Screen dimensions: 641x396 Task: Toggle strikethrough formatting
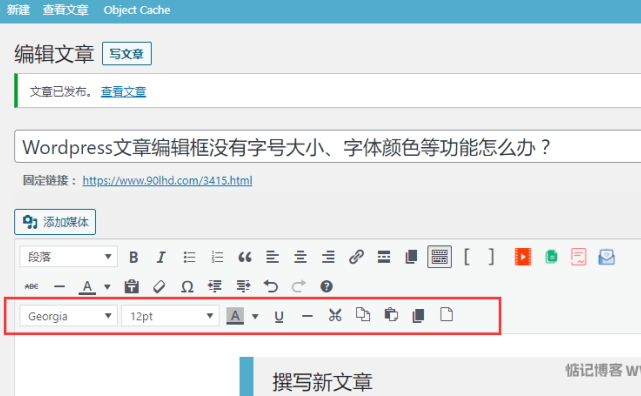[31, 286]
